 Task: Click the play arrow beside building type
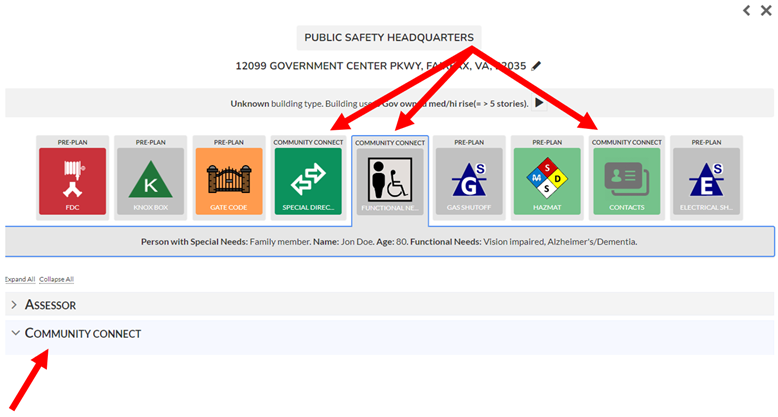pyautogui.click(x=539, y=103)
